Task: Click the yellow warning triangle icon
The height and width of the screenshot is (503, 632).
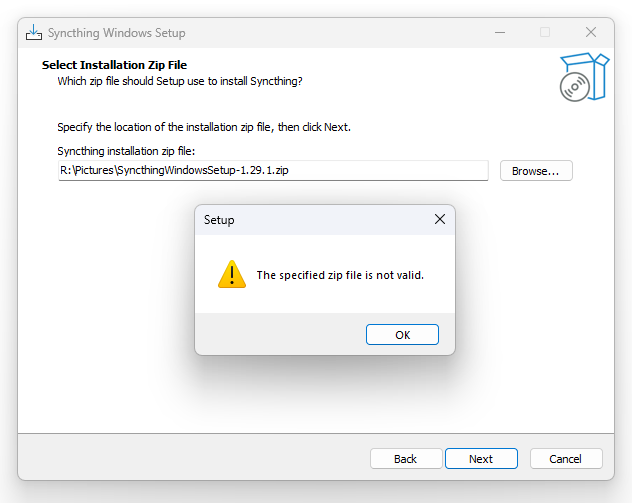Action: click(x=231, y=274)
